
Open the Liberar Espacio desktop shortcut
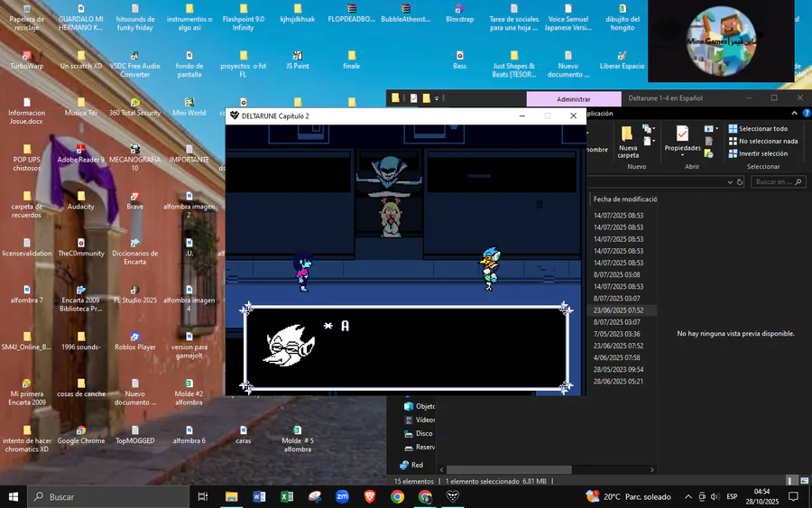pos(622,60)
